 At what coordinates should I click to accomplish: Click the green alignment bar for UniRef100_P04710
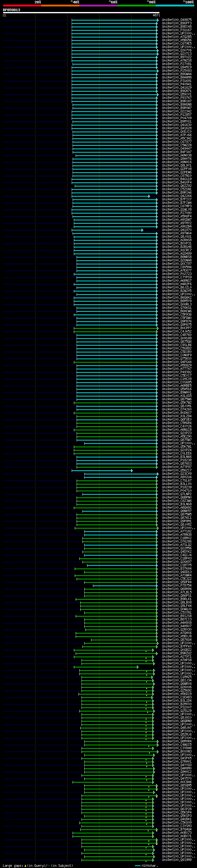pos(117,491)
